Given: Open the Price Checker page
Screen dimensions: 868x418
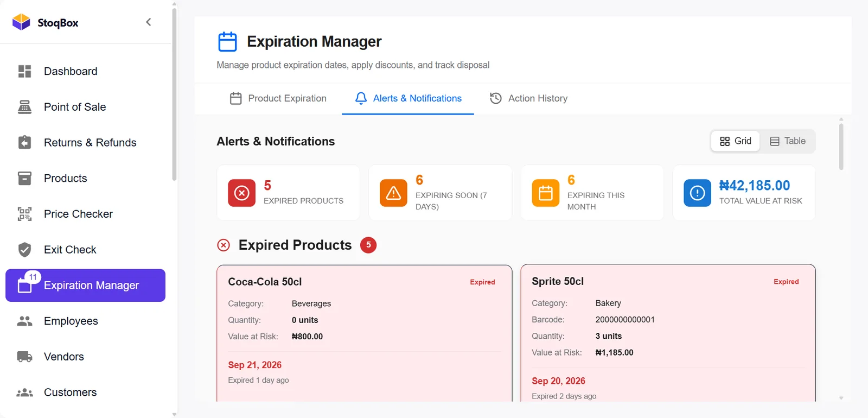Looking at the screenshot, I should [x=85, y=214].
